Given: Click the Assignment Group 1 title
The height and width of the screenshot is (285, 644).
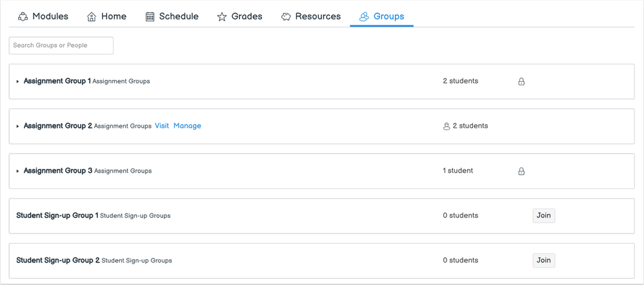Looking at the screenshot, I should tap(57, 81).
